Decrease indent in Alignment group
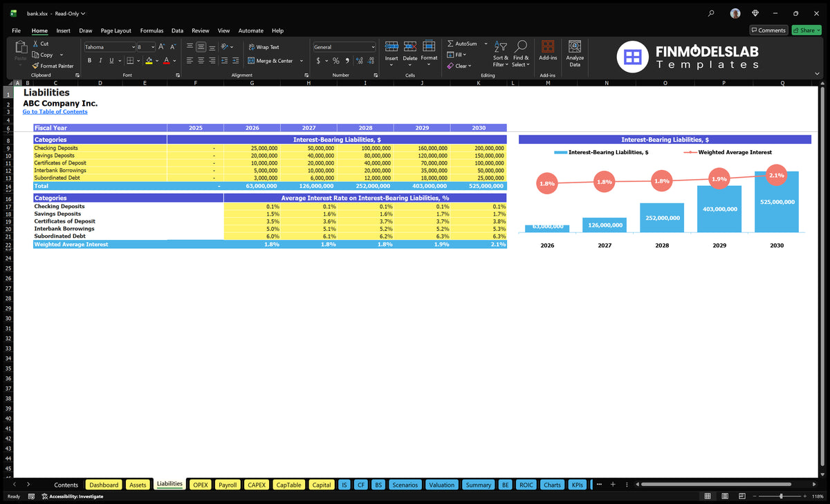The height and width of the screenshot is (504, 830). [x=225, y=61]
